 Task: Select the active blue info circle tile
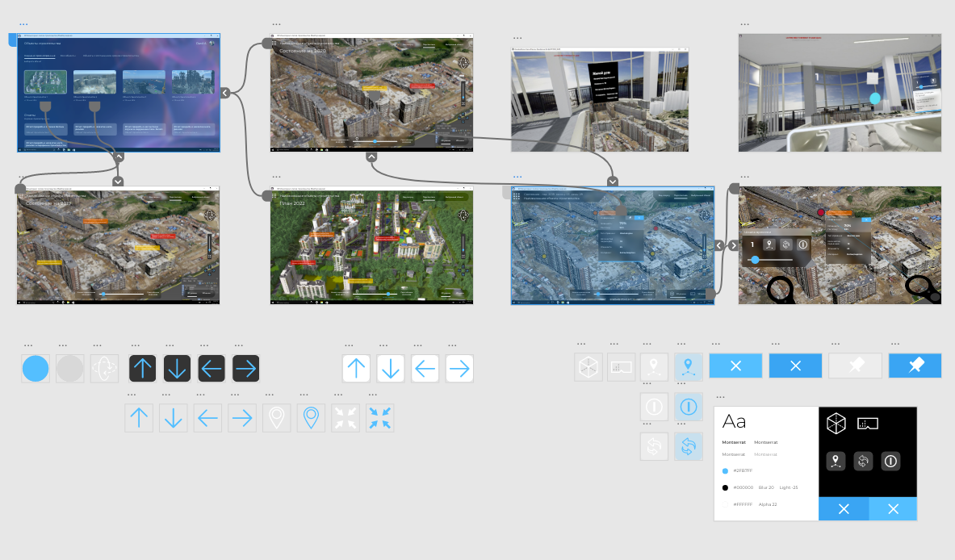[x=689, y=407]
